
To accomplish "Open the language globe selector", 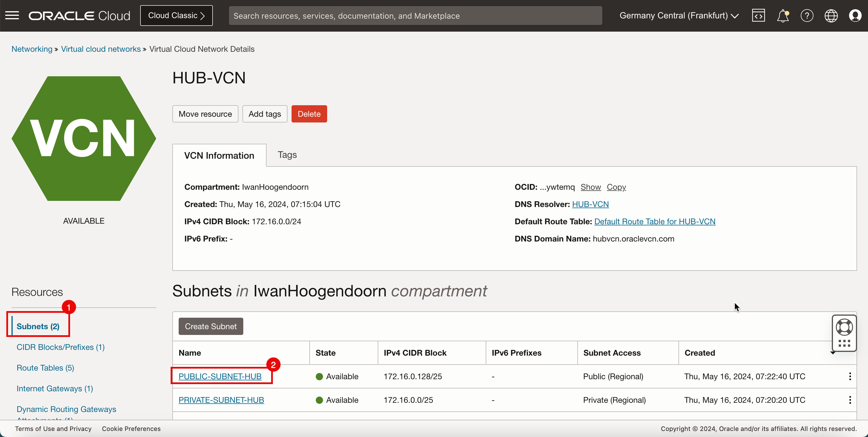I will pos(831,16).
